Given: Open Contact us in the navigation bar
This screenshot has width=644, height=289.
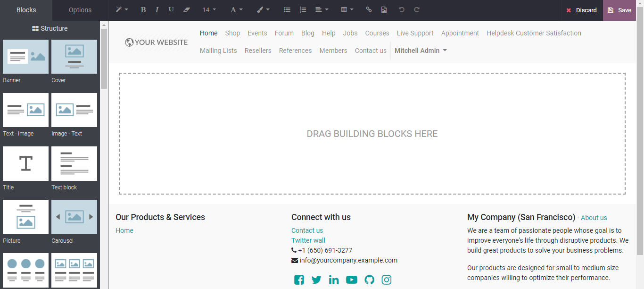Looking at the screenshot, I should 371,51.
